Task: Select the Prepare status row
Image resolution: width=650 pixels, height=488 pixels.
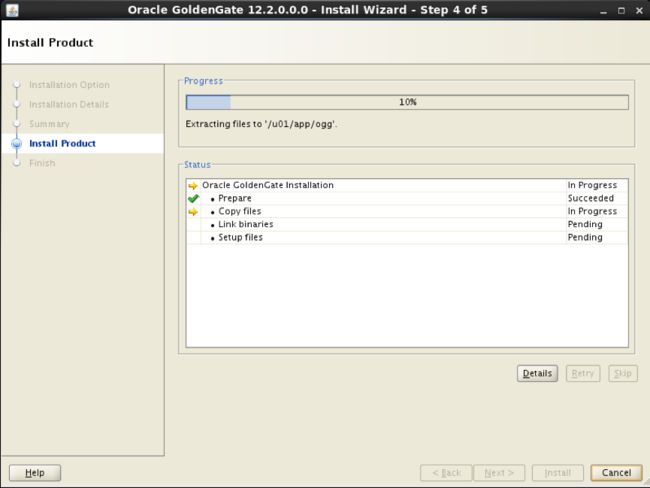Action: (x=407, y=198)
